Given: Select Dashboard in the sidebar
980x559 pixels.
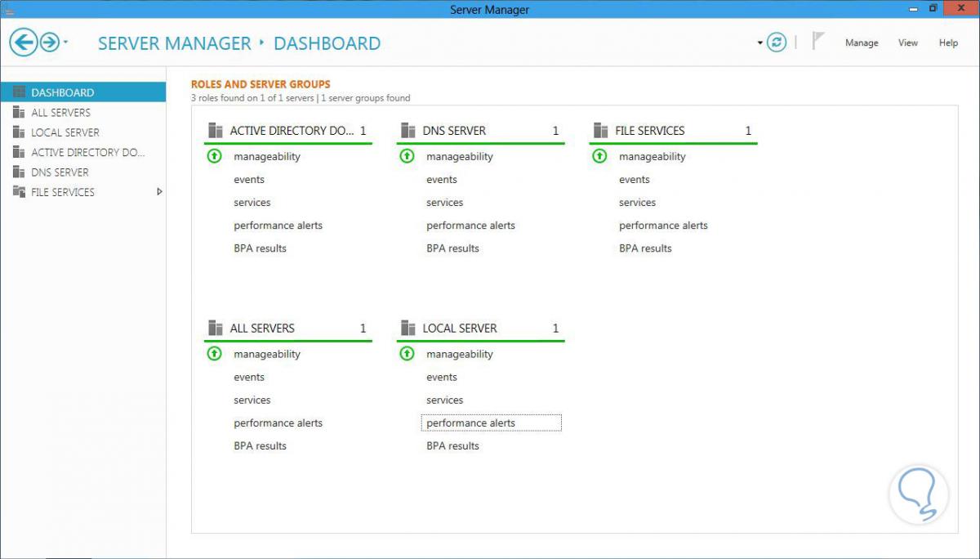Looking at the screenshot, I should [x=83, y=92].
